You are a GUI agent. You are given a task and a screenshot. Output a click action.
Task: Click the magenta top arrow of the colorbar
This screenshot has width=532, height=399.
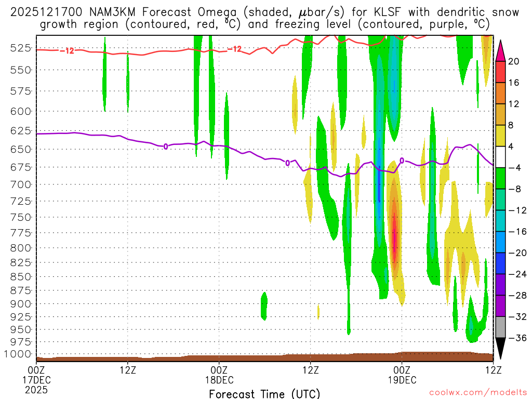pos(500,51)
